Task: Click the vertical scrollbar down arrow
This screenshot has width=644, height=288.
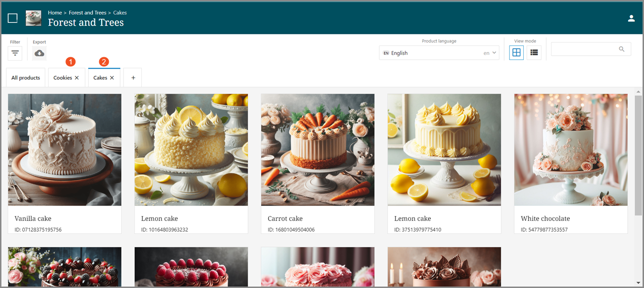Action: (638, 283)
